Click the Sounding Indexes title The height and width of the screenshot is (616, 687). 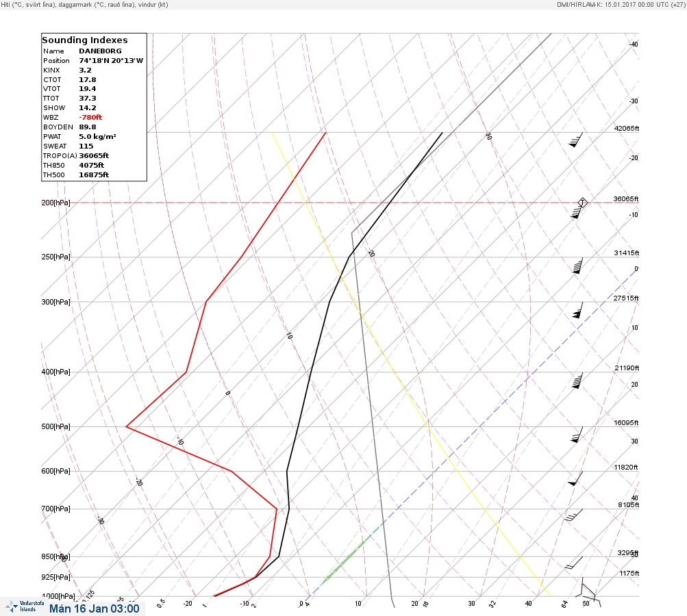(x=85, y=40)
